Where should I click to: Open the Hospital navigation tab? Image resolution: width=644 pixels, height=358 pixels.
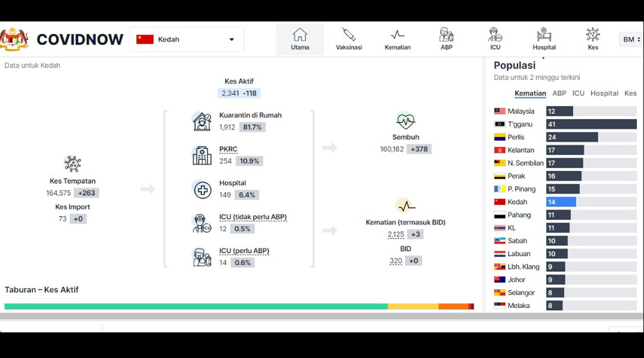click(544, 39)
